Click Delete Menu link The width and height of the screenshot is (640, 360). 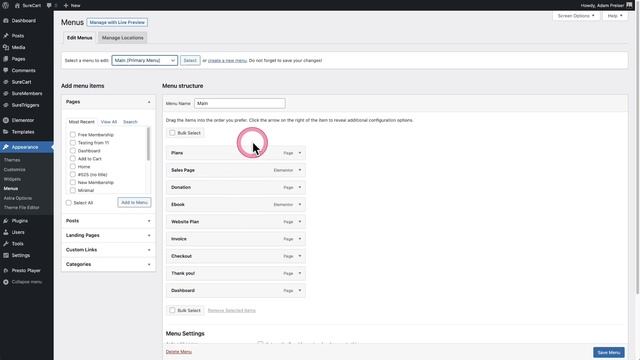(x=178, y=352)
